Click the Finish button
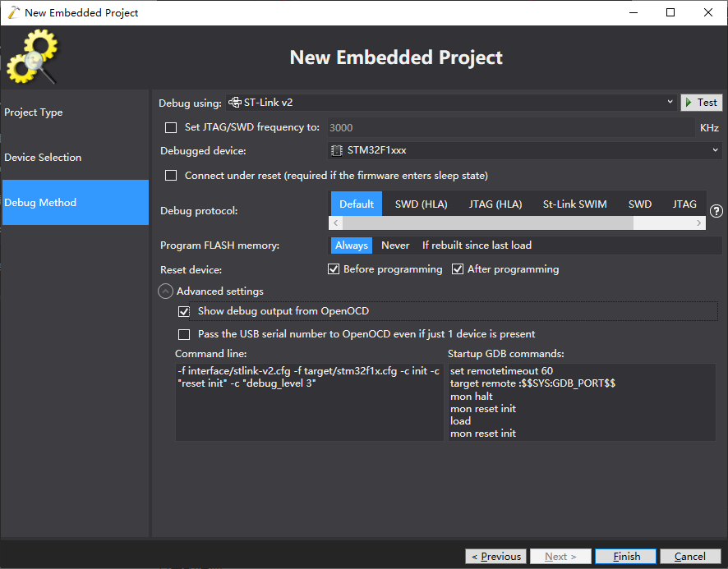The width and height of the screenshot is (728, 569). 626,557
